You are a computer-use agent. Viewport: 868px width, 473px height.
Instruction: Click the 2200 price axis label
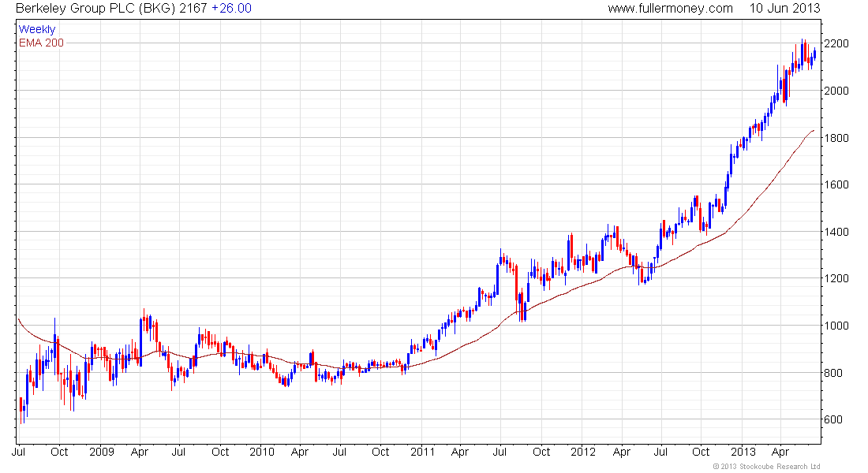point(836,43)
